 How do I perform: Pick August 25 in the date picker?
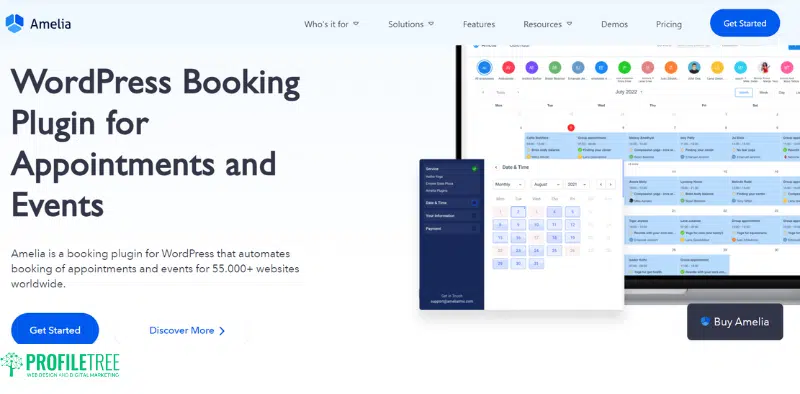(554, 251)
